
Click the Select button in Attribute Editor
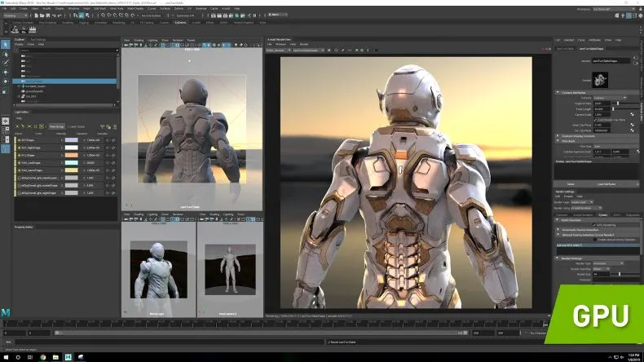pos(571,184)
